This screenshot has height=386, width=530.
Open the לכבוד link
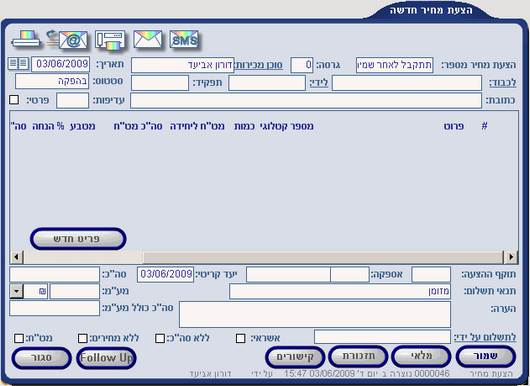pyautogui.click(x=503, y=83)
